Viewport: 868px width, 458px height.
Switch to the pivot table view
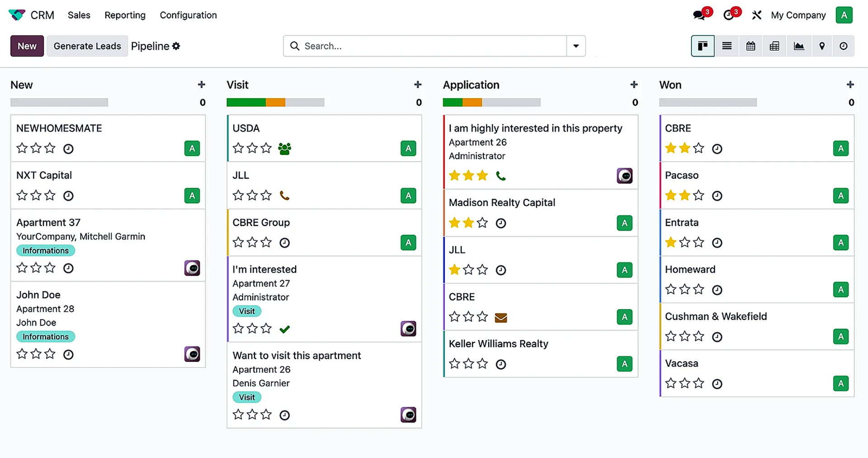(x=774, y=46)
